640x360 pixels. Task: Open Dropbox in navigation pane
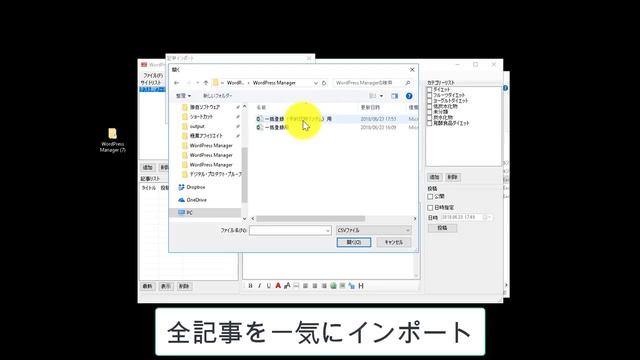click(x=196, y=187)
